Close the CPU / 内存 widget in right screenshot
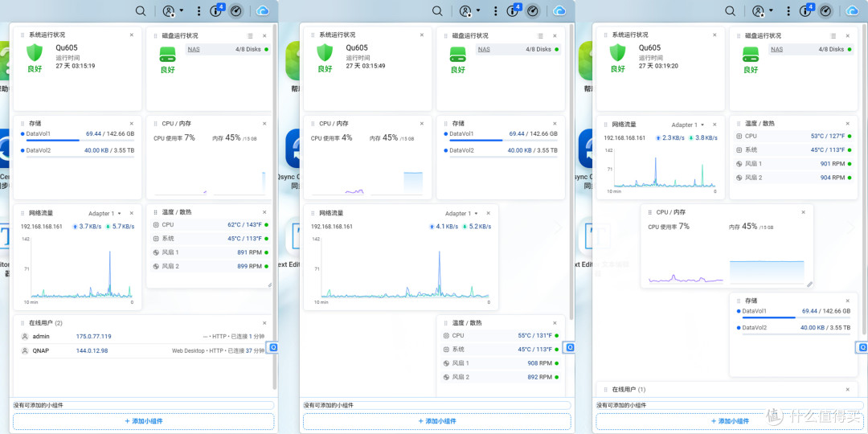This screenshot has width=868, height=434. (x=803, y=212)
